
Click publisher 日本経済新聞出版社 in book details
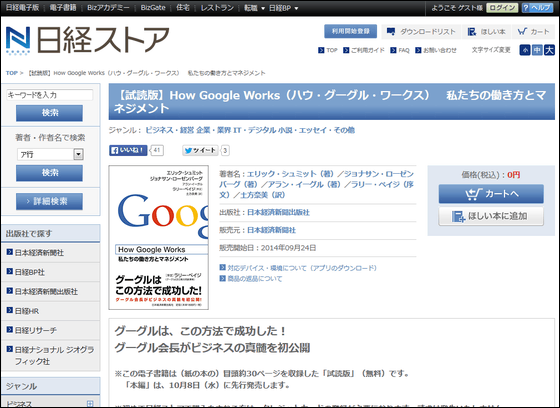tap(278, 212)
